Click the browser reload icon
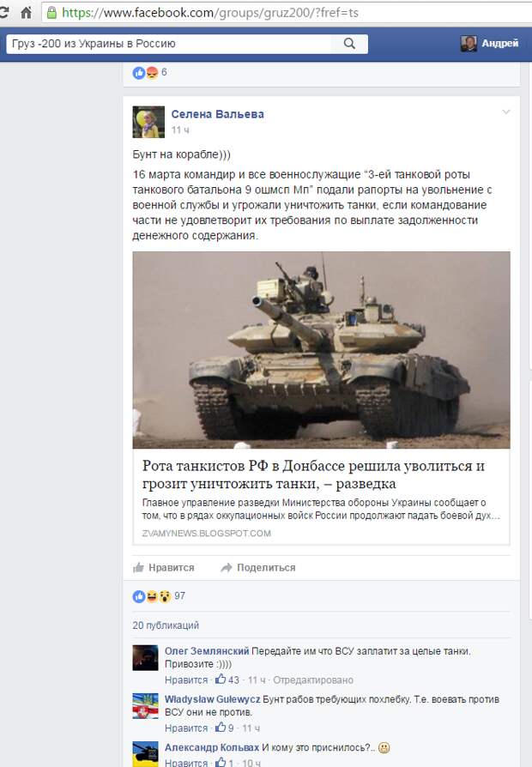532x767 pixels. coord(4,12)
